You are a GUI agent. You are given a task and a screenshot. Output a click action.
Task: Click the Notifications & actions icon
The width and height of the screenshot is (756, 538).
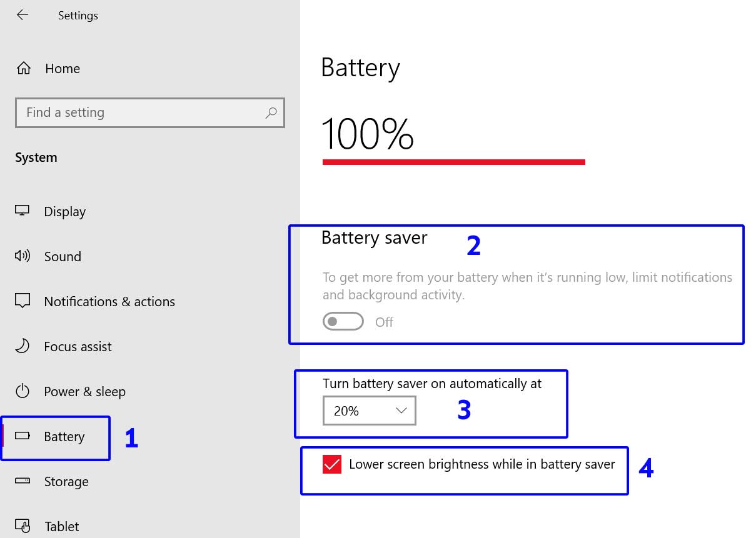(22, 301)
